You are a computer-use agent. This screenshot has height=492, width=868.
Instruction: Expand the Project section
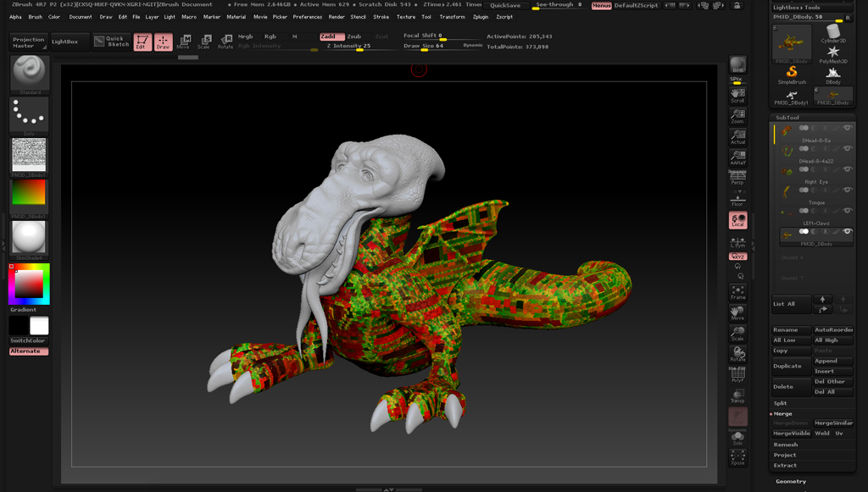785,455
